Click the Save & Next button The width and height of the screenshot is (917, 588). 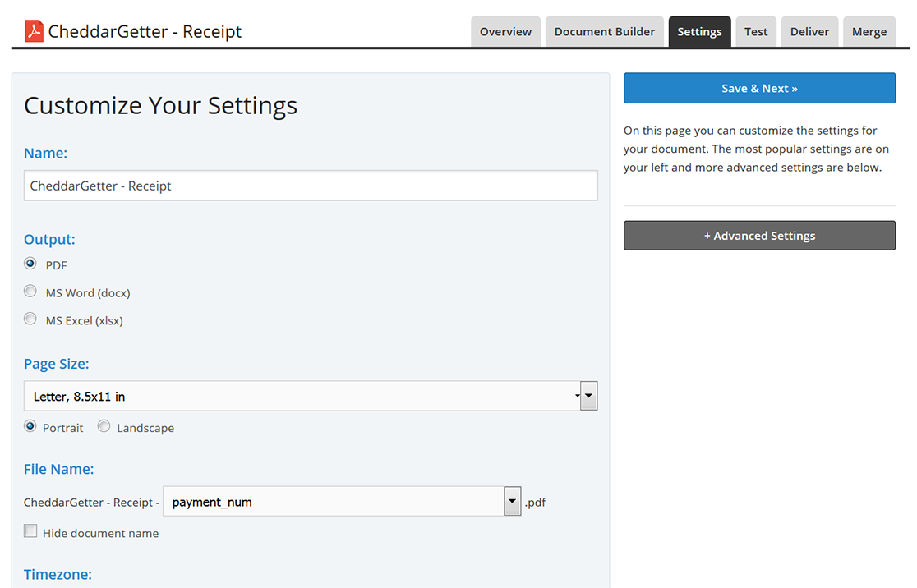tap(759, 89)
